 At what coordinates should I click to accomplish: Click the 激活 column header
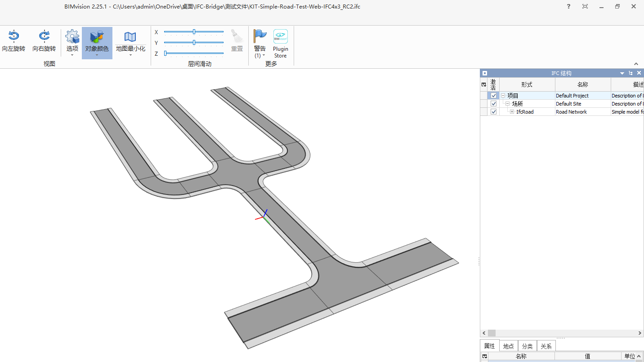[x=493, y=84]
